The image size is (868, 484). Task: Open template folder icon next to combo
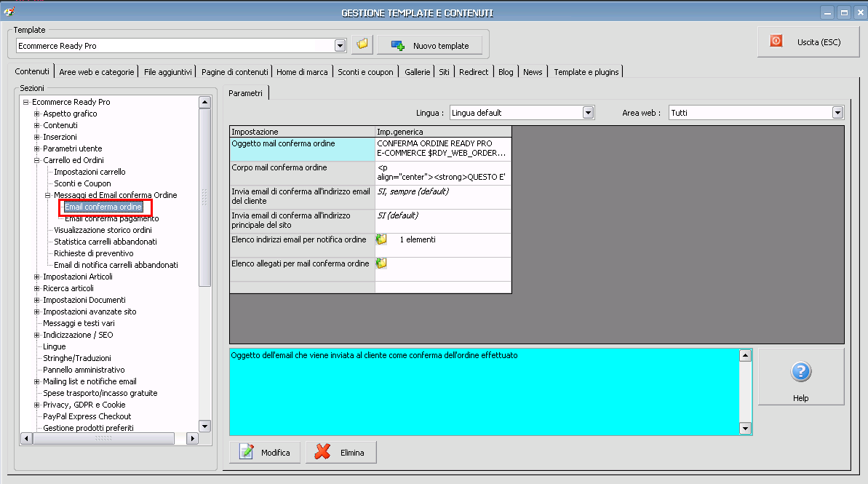(362, 44)
